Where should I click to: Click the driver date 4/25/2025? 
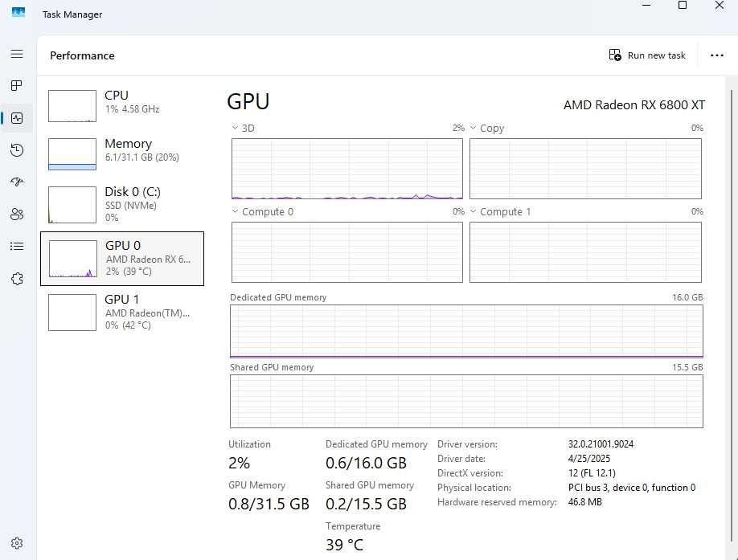tap(588, 459)
